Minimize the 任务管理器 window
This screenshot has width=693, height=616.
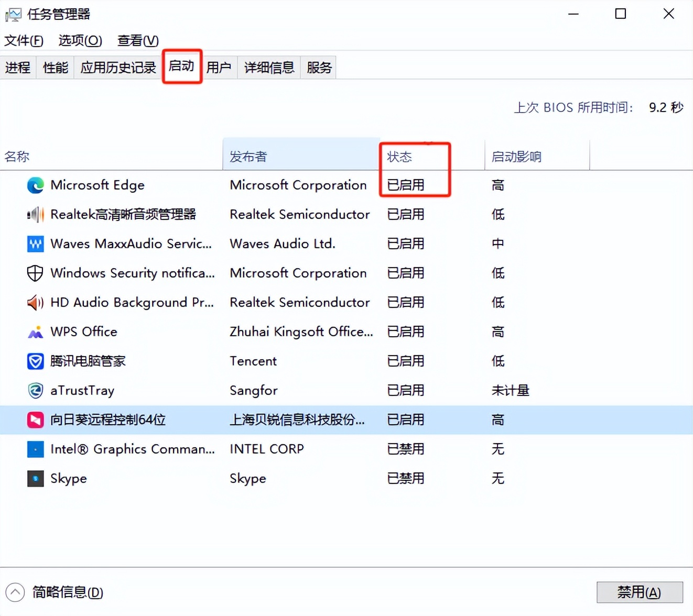pyautogui.click(x=573, y=14)
